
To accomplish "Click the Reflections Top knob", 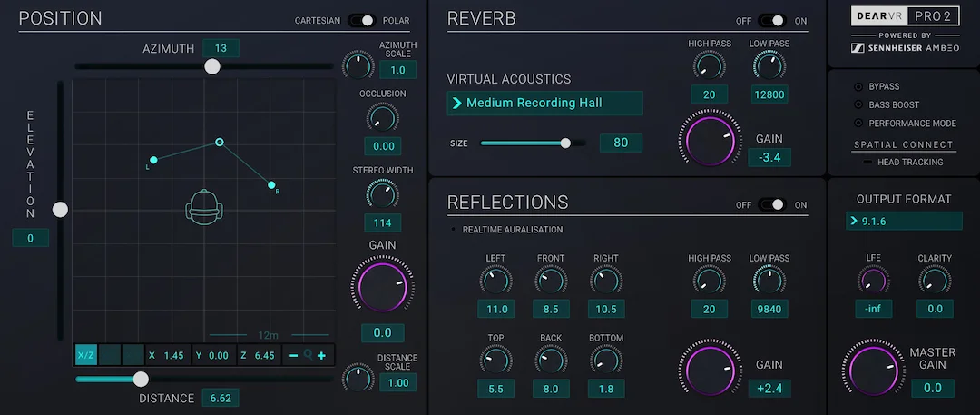I will (495, 360).
